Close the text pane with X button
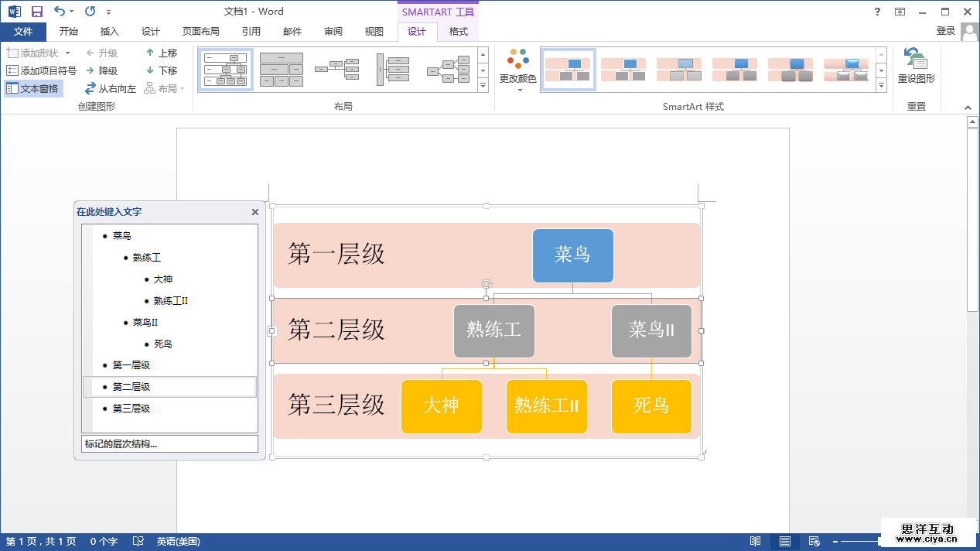 255,212
